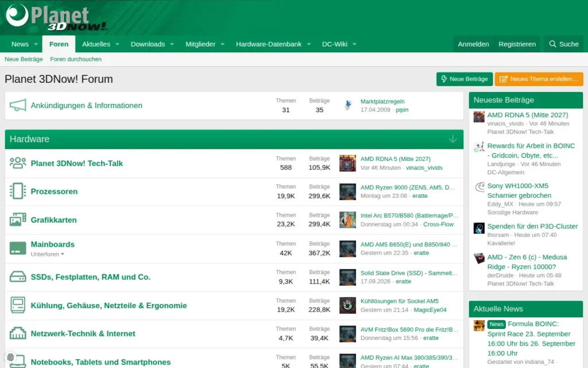The height and width of the screenshot is (368, 588).
Task: Click Neue Beiträge sub-navigation link
Action: (24, 59)
